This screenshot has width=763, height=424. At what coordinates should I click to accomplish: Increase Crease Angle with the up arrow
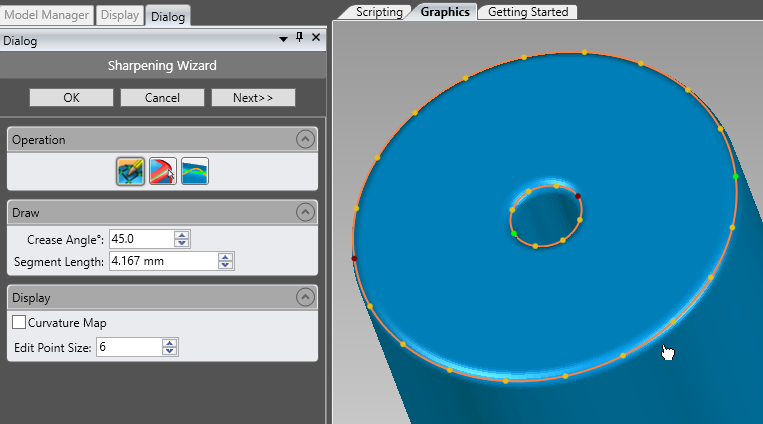click(182, 235)
